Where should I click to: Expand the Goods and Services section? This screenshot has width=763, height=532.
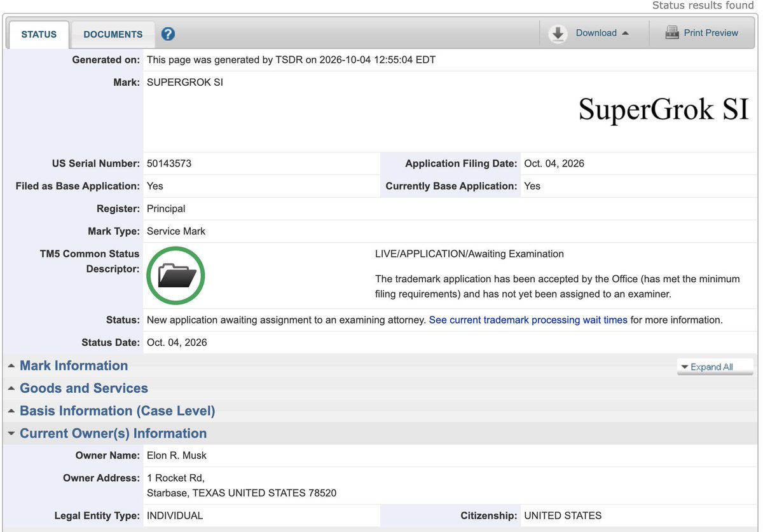tap(83, 388)
